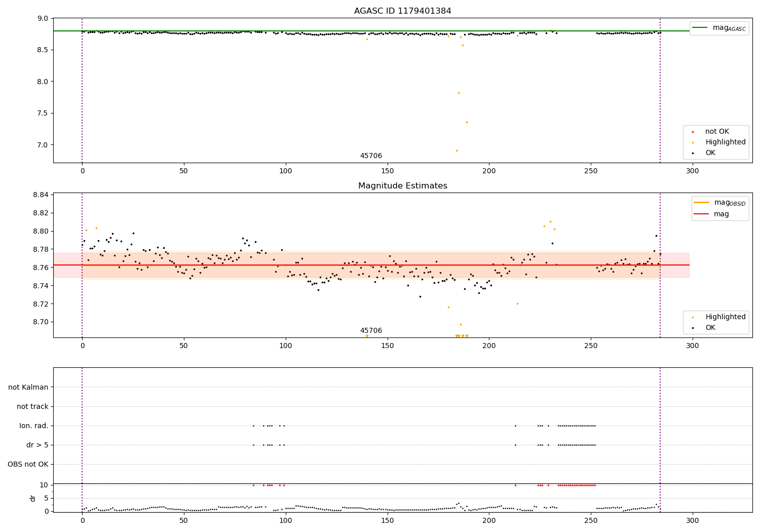Click the '45706' label in top plot
The image size is (760, 532).
371,156
